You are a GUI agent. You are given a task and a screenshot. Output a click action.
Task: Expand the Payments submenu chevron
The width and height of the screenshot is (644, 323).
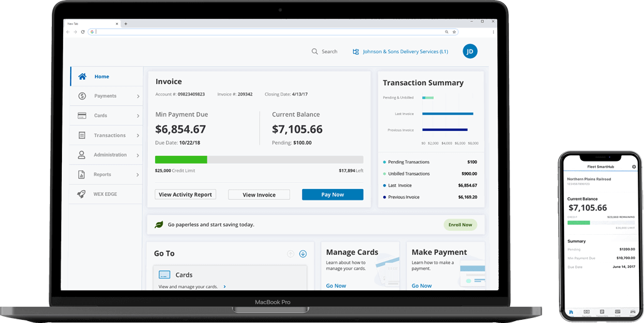[x=138, y=96]
